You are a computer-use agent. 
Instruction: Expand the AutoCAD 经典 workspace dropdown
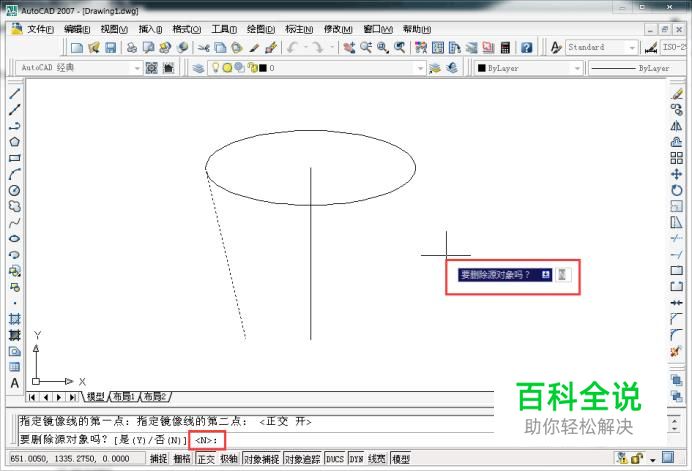click(x=137, y=68)
